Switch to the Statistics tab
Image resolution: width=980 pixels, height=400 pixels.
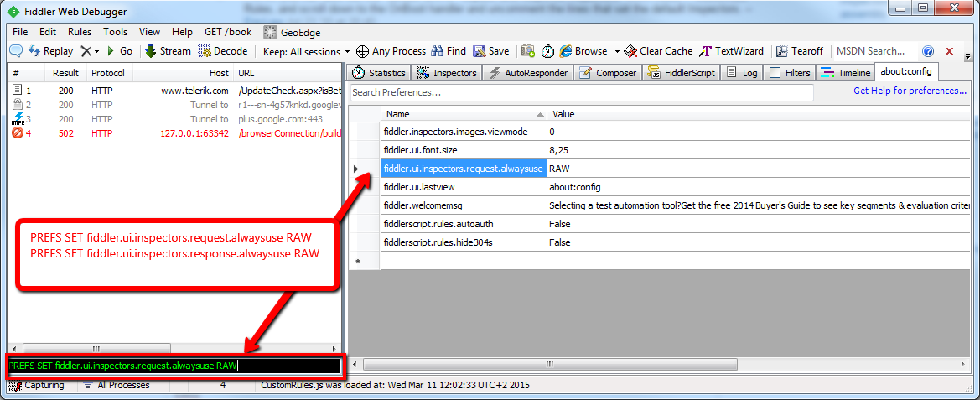pos(380,72)
